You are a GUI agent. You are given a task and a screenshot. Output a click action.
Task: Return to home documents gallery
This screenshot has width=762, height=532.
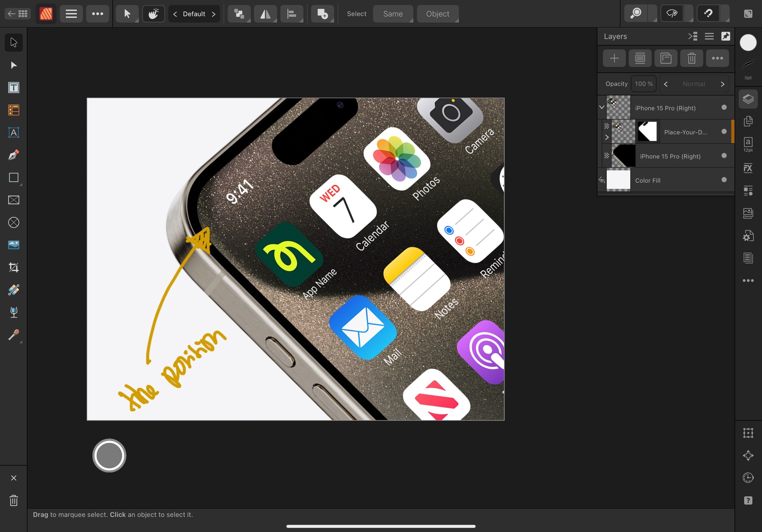(x=18, y=14)
